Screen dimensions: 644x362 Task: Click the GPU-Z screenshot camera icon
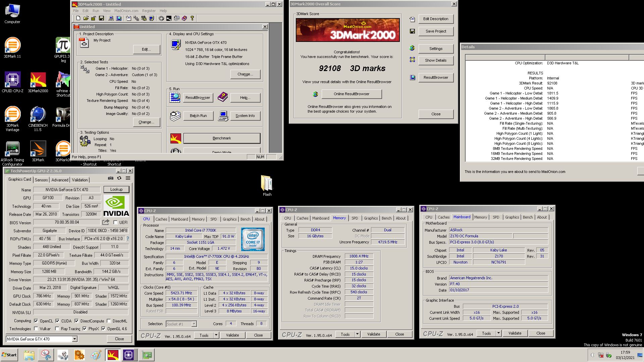click(111, 178)
